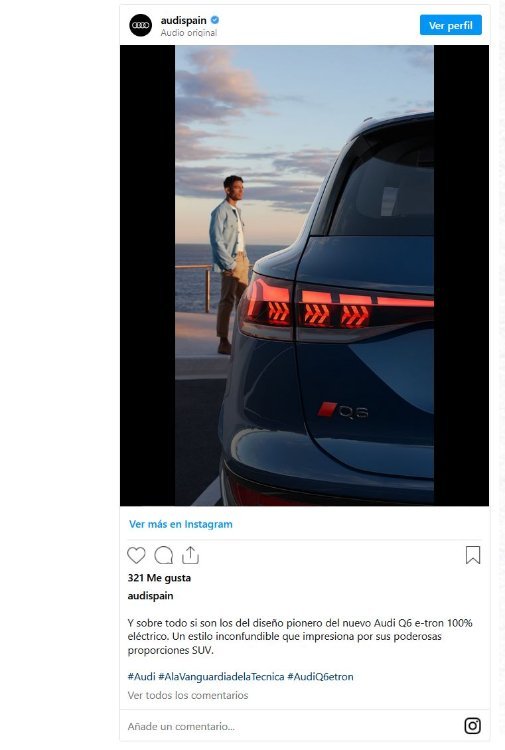Click the audispain caption author name
Image resolution: width=505 pixels, height=750 pixels.
pyautogui.click(x=151, y=596)
